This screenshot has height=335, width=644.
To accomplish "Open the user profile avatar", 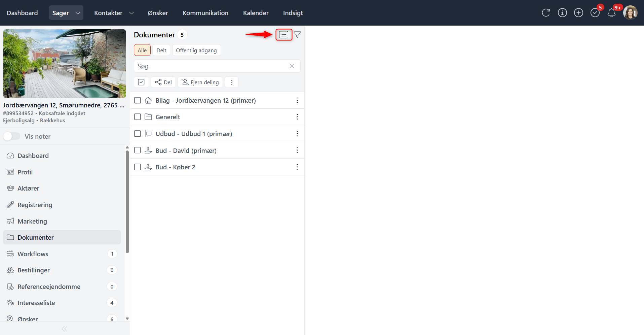I will (x=630, y=13).
